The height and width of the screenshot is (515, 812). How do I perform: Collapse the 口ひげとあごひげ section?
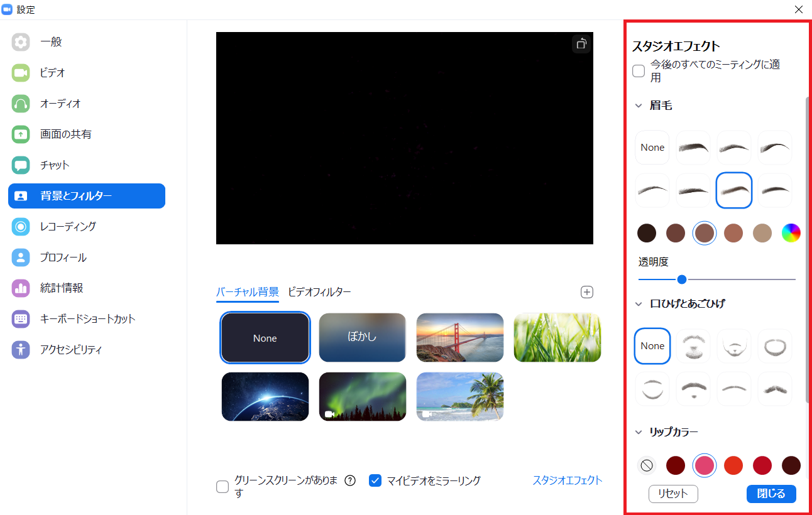639,304
